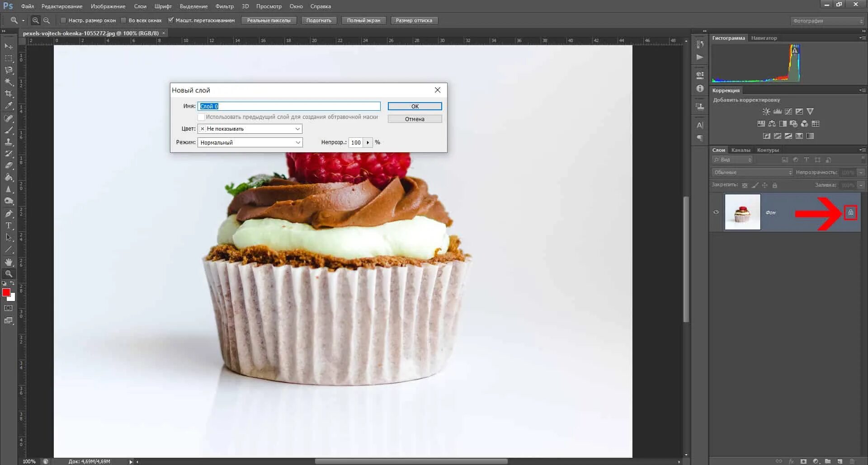This screenshot has height=465, width=868.
Task: Switch to the Навигатор tab
Action: pos(764,38)
